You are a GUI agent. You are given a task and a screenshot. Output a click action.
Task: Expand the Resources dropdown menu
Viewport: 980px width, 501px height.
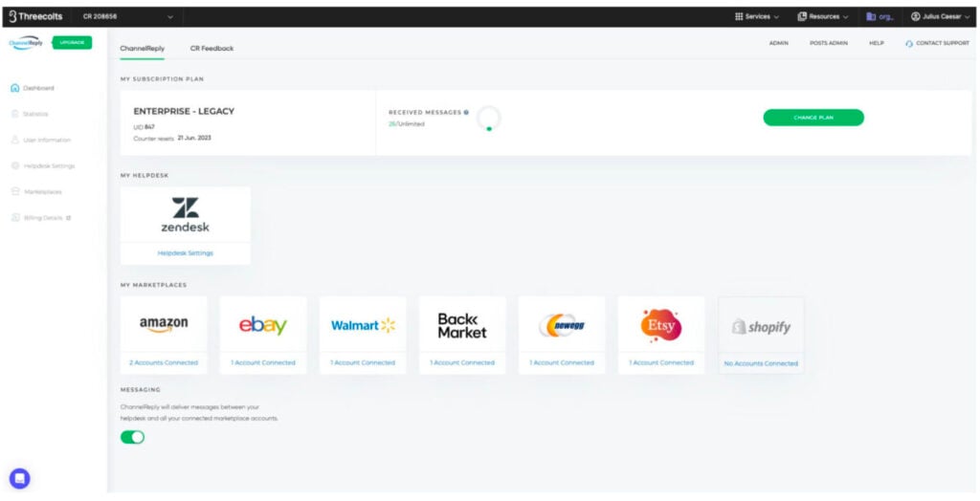tap(823, 17)
